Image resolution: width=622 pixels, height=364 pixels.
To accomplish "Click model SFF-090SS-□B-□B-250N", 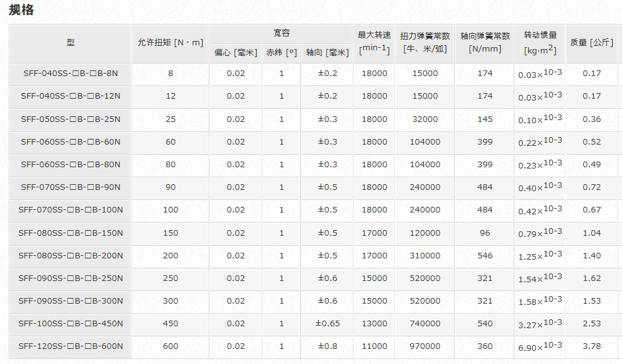I will pos(70,279).
